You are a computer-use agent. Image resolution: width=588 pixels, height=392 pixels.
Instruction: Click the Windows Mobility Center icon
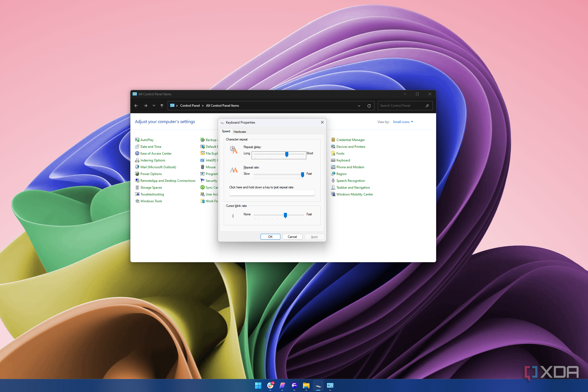coord(333,194)
